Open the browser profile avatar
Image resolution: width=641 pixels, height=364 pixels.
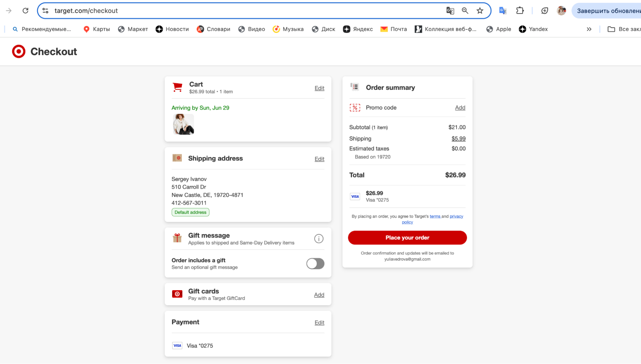pyautogui.click(x=561, y=11)
